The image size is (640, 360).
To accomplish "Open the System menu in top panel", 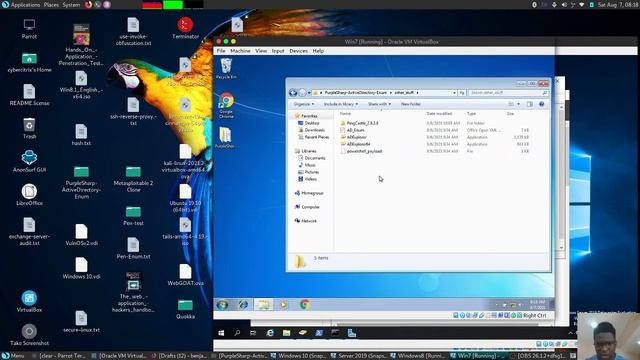I will pyautogui.click(x=71, y=5).
